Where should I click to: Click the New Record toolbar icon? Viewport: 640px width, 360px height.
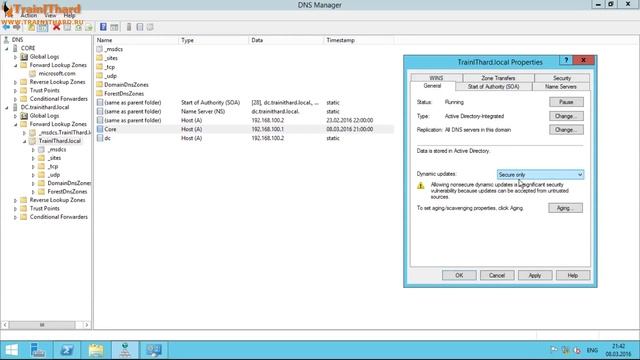click(140, 27)
